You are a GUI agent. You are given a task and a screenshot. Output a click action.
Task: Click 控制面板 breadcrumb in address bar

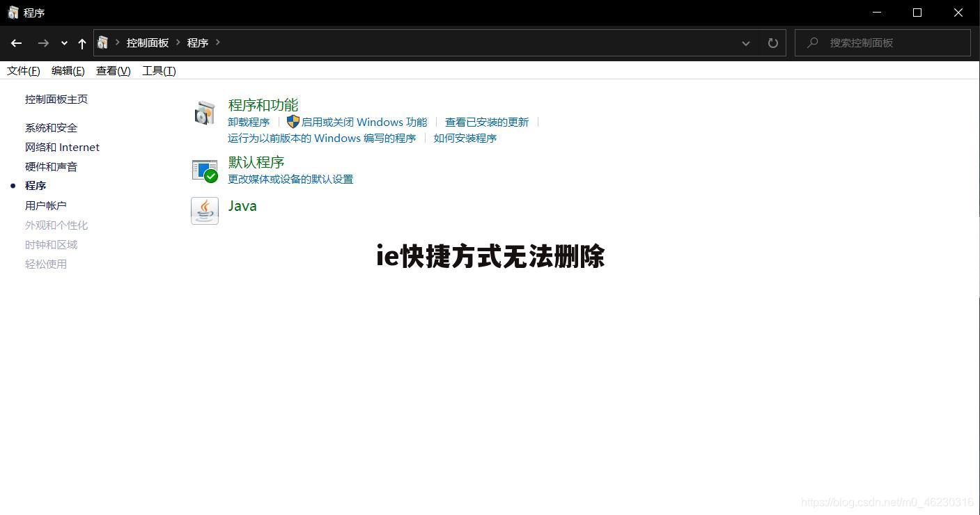(x=148, y=42)
